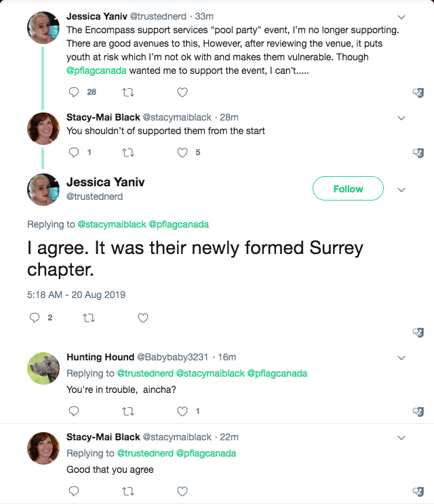Retweet "You shouldn't of supported them" tweet
This screenshot has height=504, width=434.
pyautogui.click(x=128, y=152)
